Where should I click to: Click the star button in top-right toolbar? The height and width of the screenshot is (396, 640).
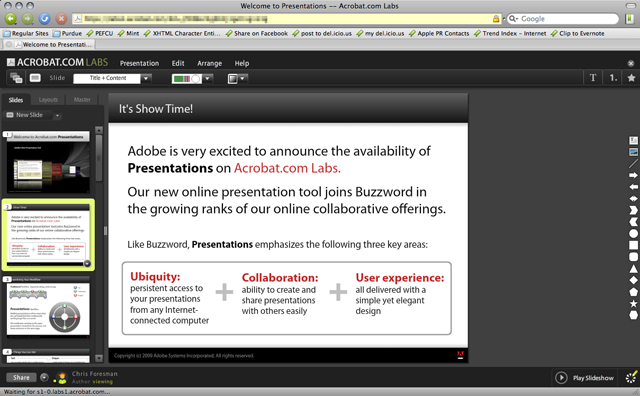pos(631,78)
